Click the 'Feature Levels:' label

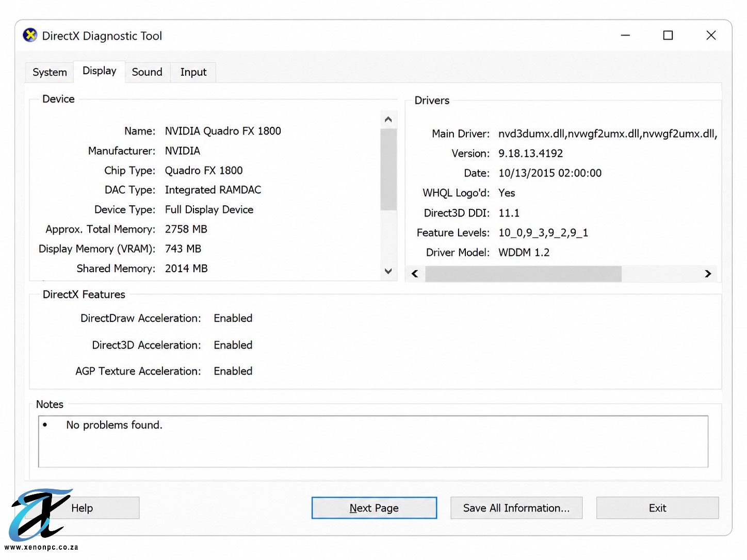(453, 233)
